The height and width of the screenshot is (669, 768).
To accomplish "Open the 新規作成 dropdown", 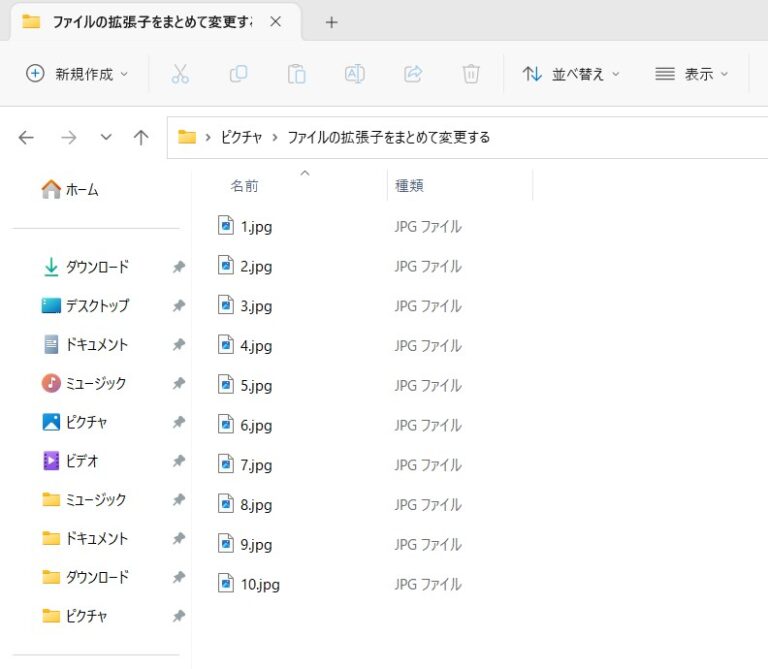I will pyautogui.click(x=78, y=74).
